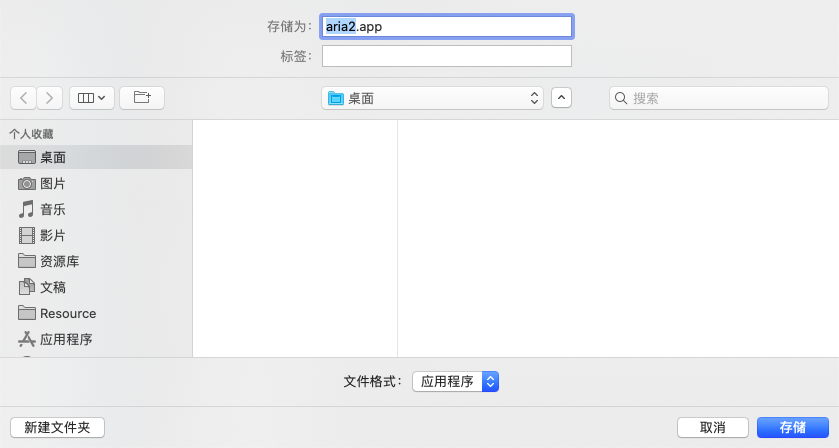Select 资源库 folder in sidebar

click(59, 262)
